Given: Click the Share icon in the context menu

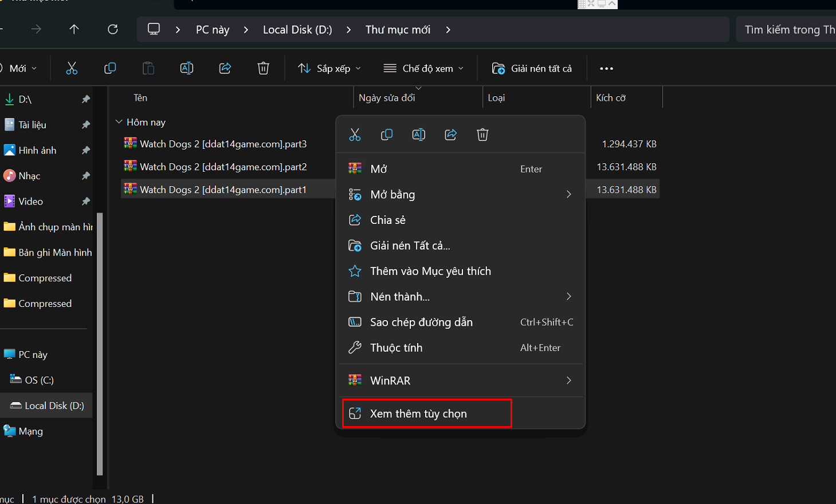Looking at the screenshot, I should point(451,135).
